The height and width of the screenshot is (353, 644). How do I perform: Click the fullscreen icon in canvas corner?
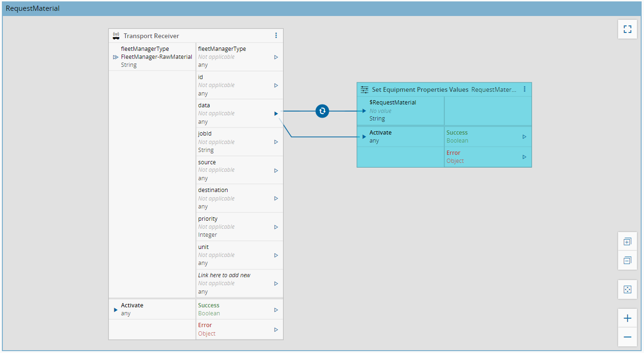[x=627, y=29]
